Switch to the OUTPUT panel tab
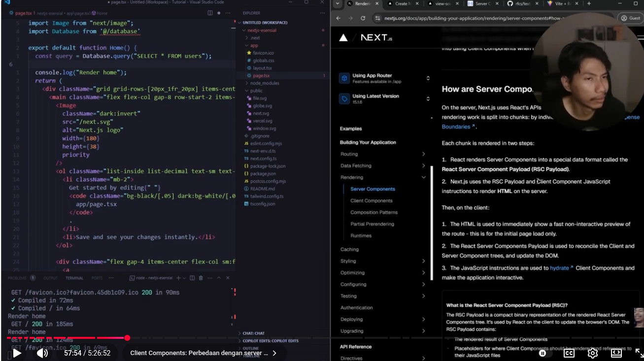Viewport: 644px width, 361px height. point(50,278)
